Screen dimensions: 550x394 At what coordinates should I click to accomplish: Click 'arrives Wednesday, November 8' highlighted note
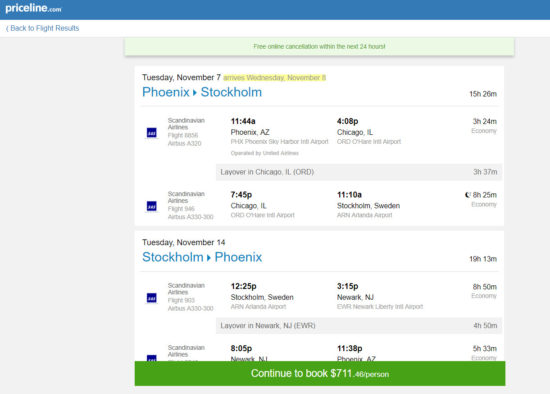tap(275, 78)
